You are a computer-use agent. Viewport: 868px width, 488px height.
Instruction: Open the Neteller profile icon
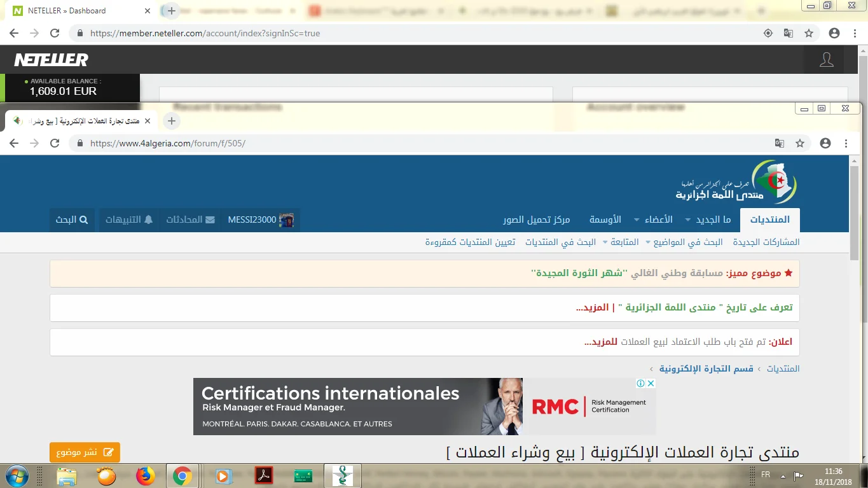(x=826, y=60)
